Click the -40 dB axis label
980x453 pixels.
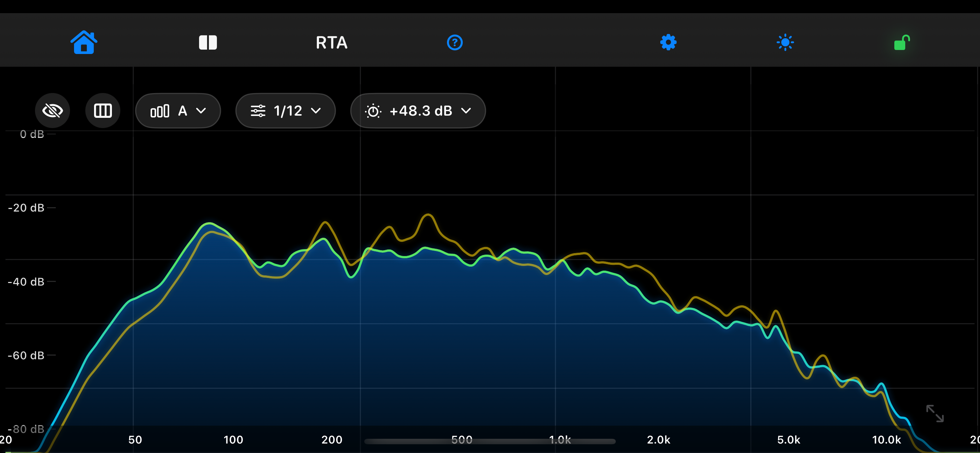click(x=26, y=282)
